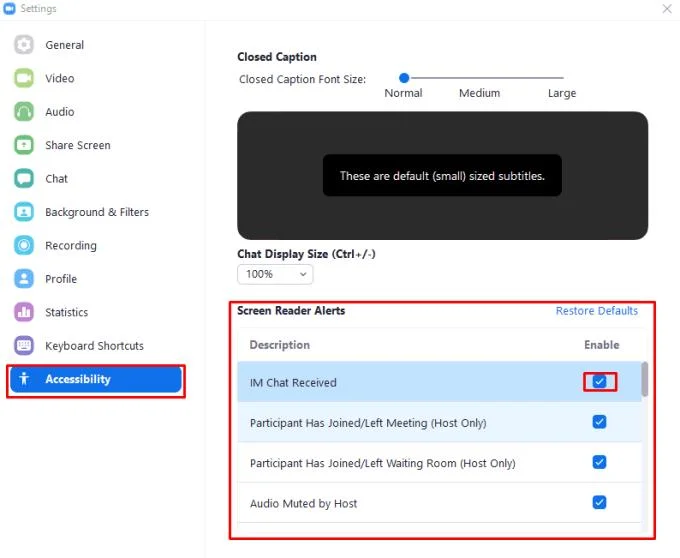Open Background & Filters settings
Viewport: 680px width, 558px height.
tap(97, 212)
